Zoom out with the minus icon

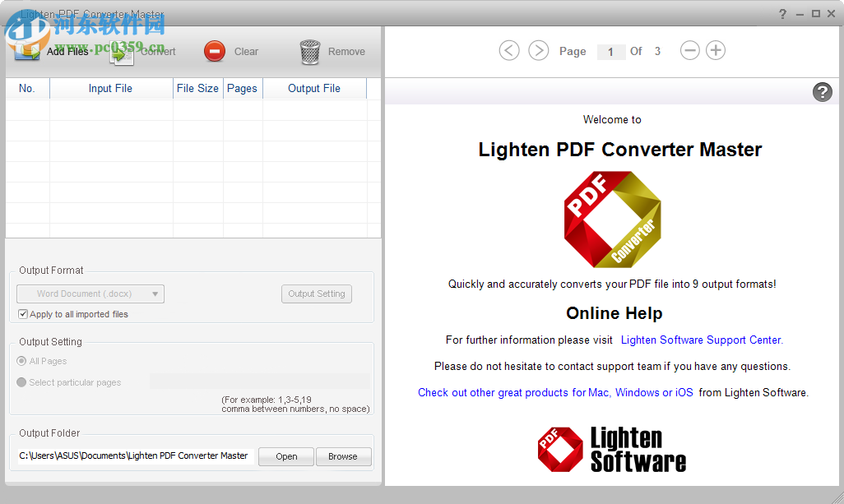coord(690,50)
